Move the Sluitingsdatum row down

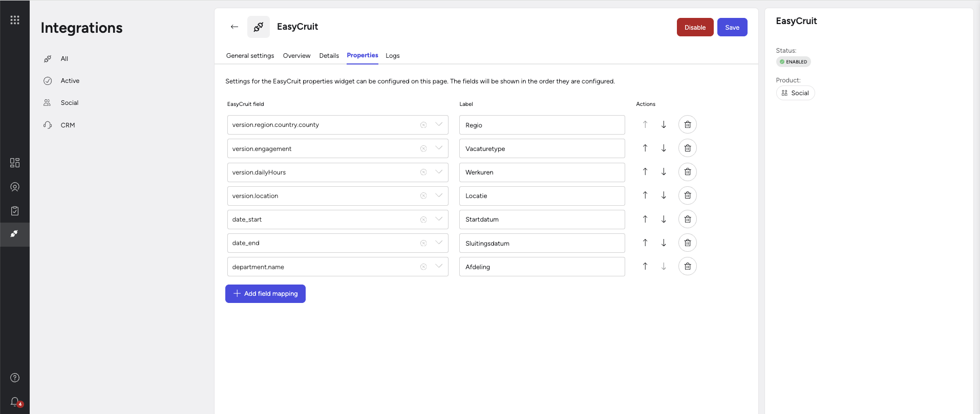pos(664,243)
